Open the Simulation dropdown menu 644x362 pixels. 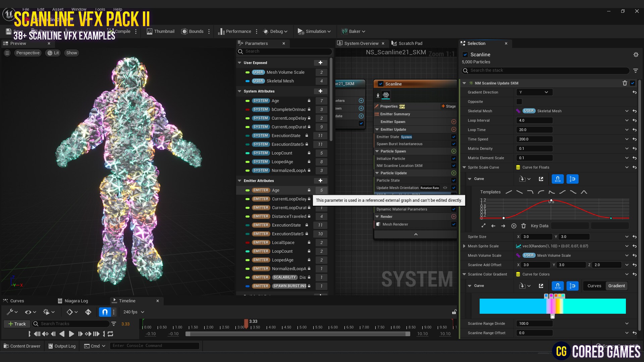click(x=314, y=32)
